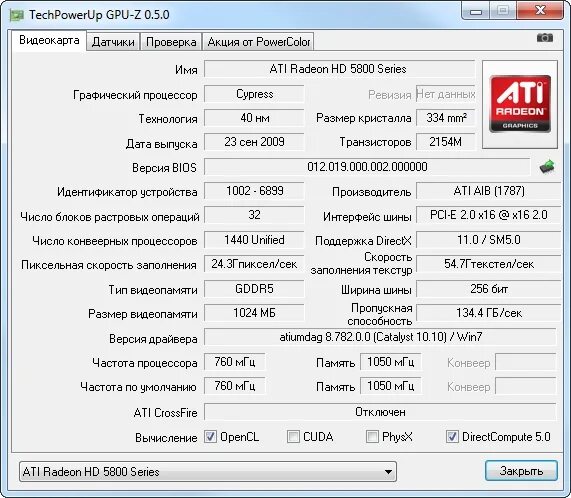Viewport: 571px width, 498px height.
Task: Click the ATI Radeon Graphics logo
Action: click(x=520, y=104)
